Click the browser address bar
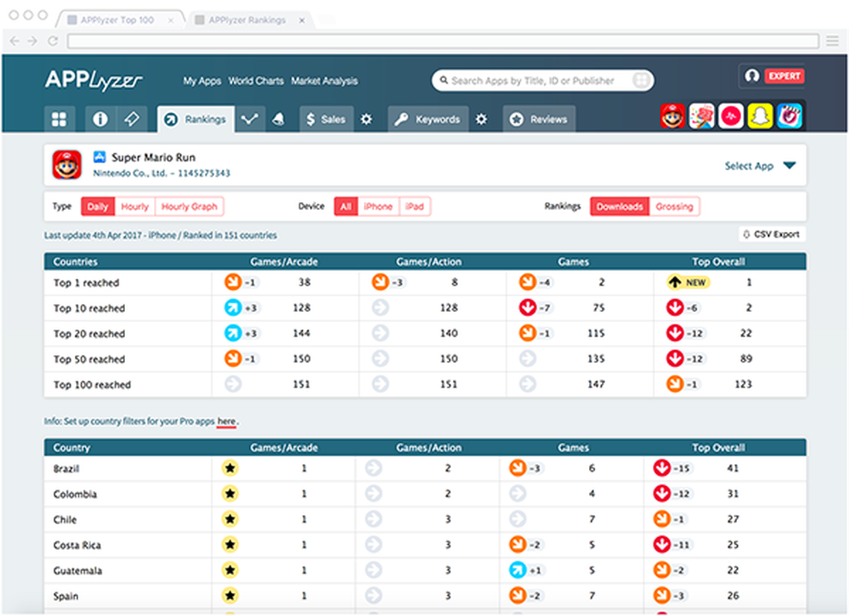The width and height of the screenshot is (850, 616). (442, 41)
